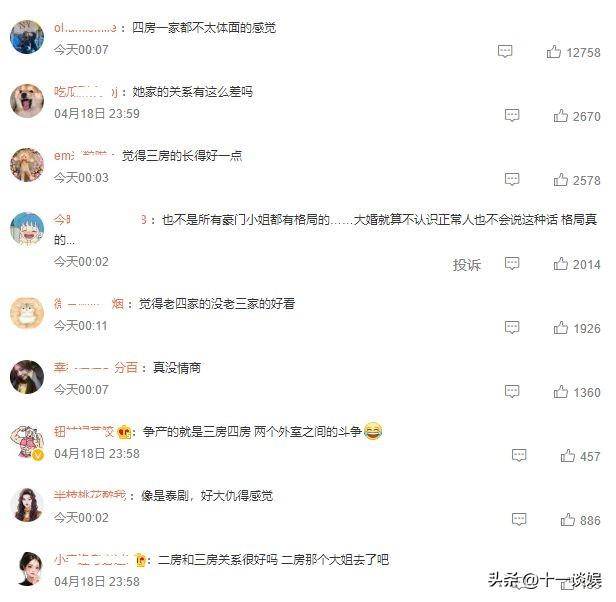The height and width of the screenshot is (602, 616).
Task: Like the comment showing 2014 likes
Action: coord(561,264)
